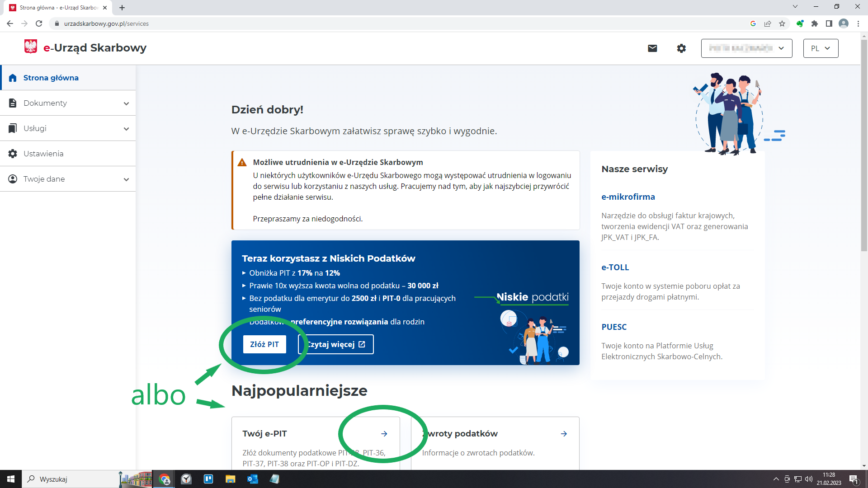Screen dimensions: 868x488
Task: Open Outlook from the taskbar
Action: [x=252, y=479]
